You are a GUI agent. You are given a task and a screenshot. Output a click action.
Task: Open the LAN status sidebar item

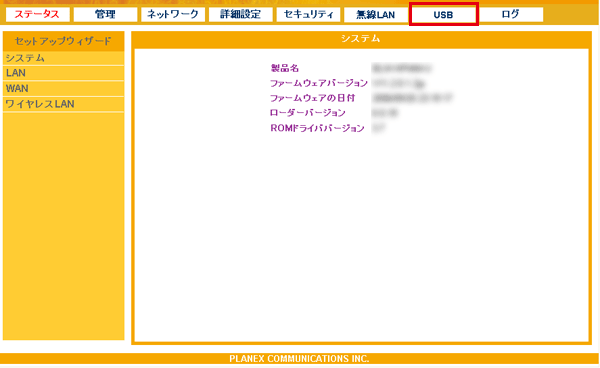pyautogui.click(x=64, y=73)
